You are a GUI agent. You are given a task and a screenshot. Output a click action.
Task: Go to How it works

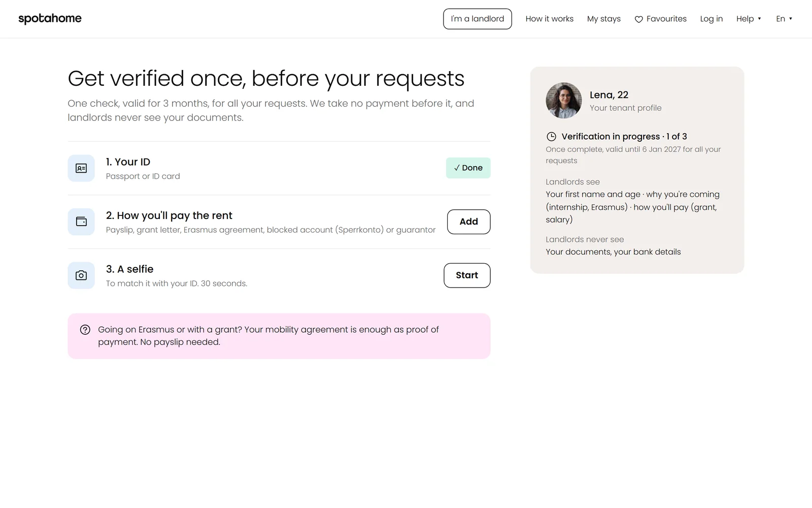point(550,19)
